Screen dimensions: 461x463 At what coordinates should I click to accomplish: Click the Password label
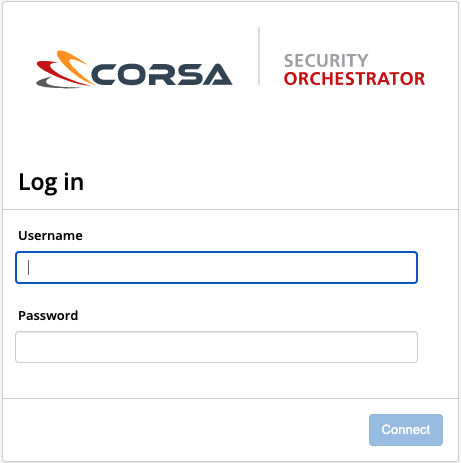point(48,316)
